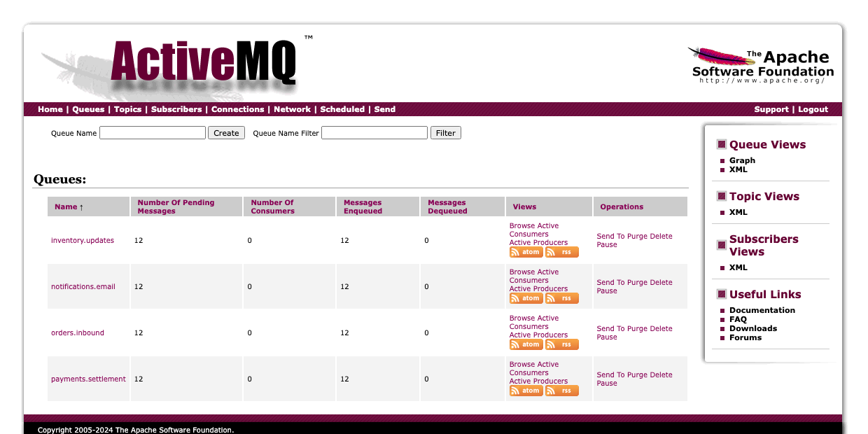The height and width of the screenshot is (434, 868).
Task: Open atom feed for orders.inbound queue
Action: pyautogui.click(x=526, y=344)
